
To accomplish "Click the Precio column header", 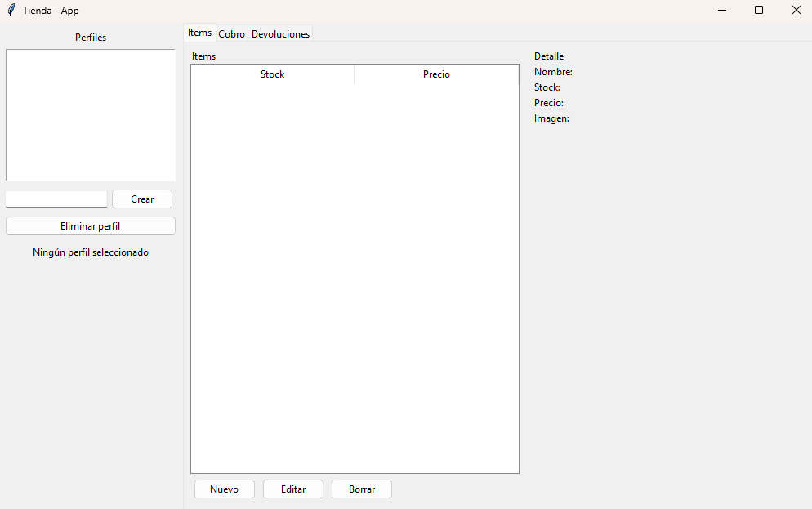I will [436, 74].
